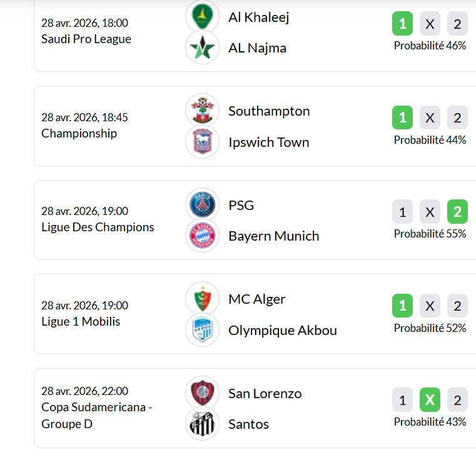
Task: Click the Ligue Des Champions competition label
Action: (98, 227)
